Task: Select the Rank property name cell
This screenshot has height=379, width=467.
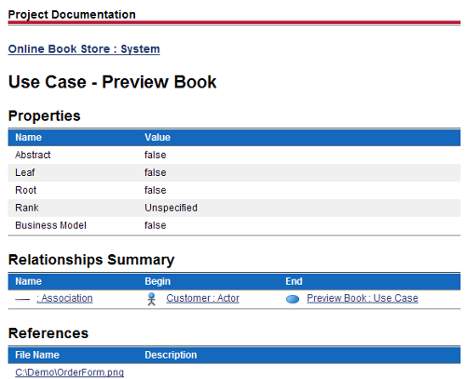Action: 27,208
